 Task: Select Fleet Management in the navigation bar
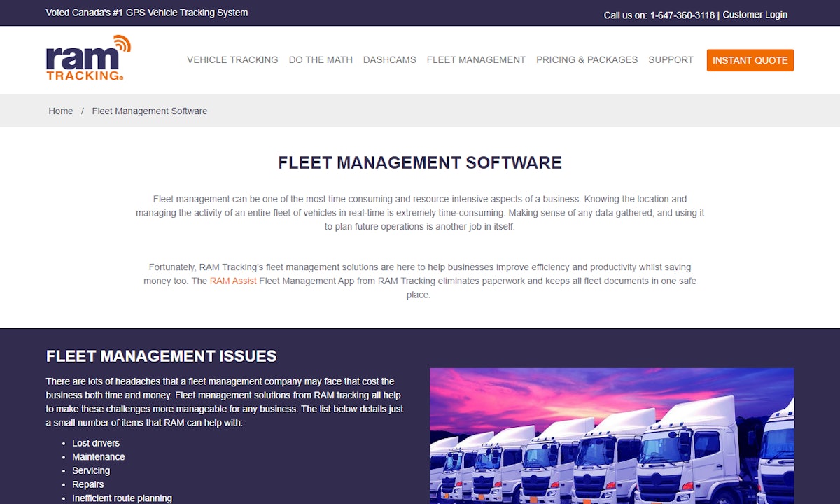pos(476,60)
